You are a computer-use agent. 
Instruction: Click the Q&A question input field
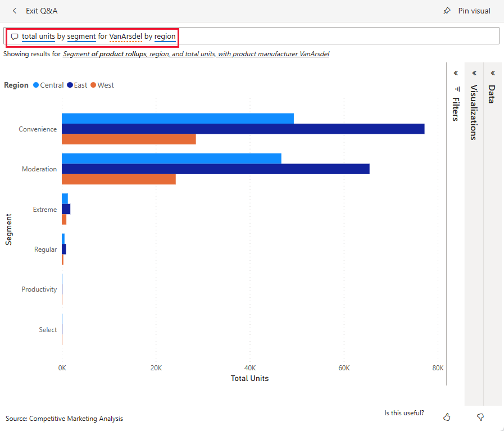[337, 36]
